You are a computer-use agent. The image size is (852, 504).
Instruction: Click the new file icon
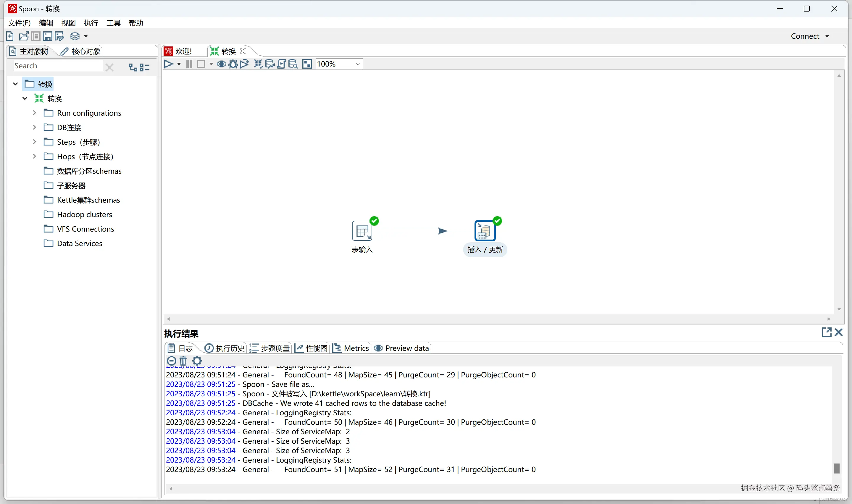point(10,36)
